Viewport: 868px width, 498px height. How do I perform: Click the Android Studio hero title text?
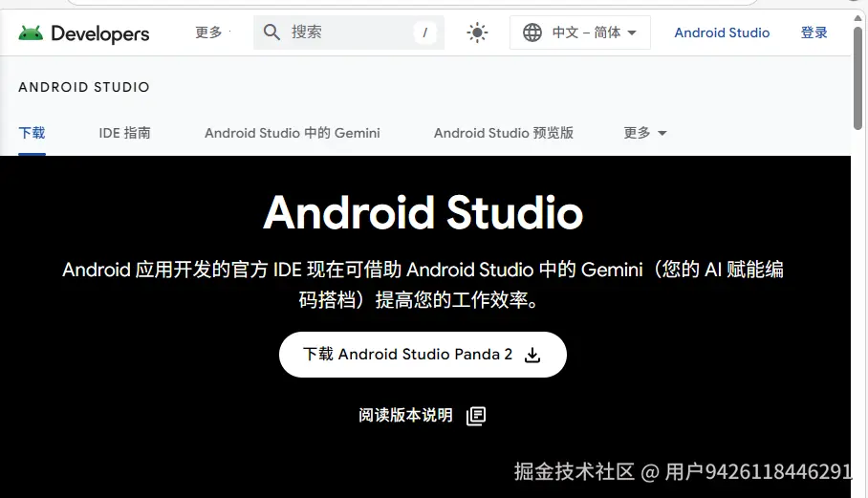point(423,212)
